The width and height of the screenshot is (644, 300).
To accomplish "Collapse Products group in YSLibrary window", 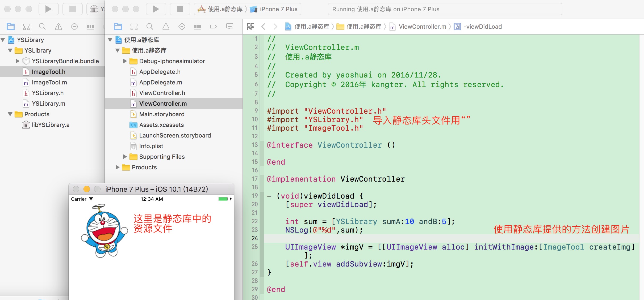I will [10, 114].
